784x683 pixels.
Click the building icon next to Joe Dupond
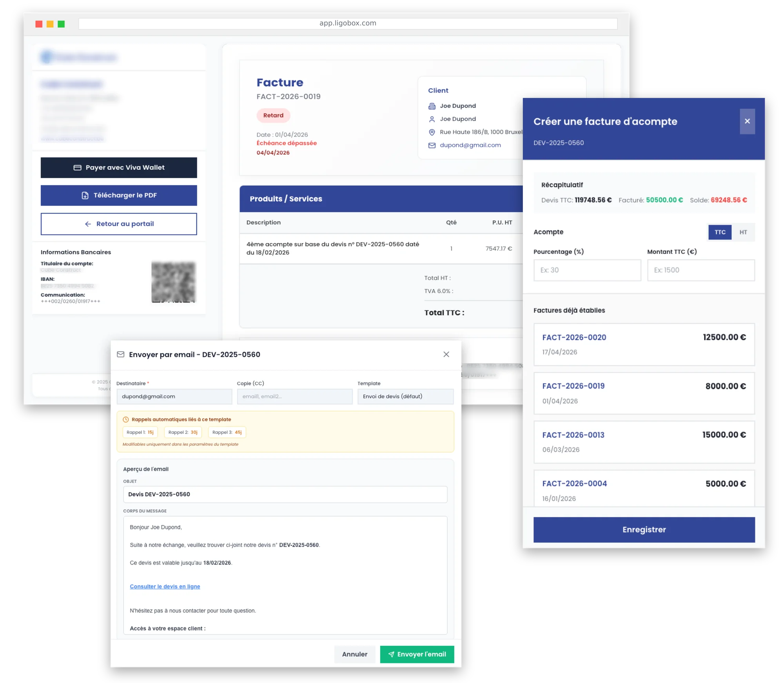pyautogui.click(x=432, y=106)
